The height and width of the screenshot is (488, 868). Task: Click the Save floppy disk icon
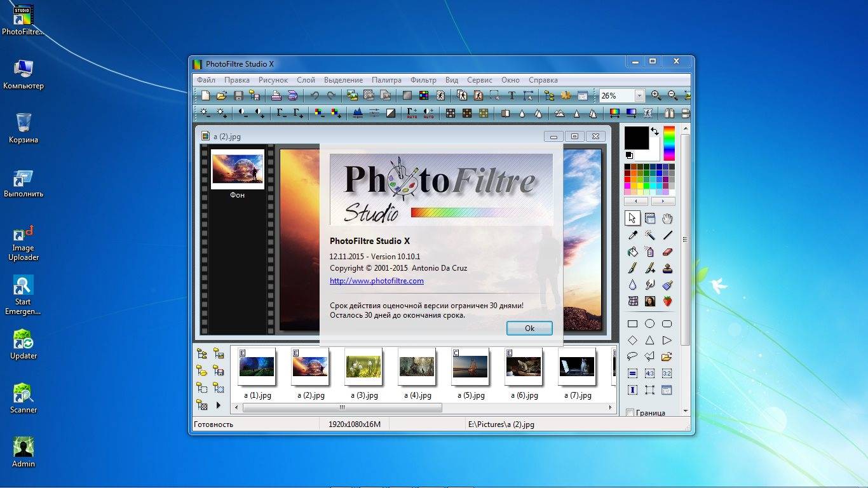[x=238, y=95]
